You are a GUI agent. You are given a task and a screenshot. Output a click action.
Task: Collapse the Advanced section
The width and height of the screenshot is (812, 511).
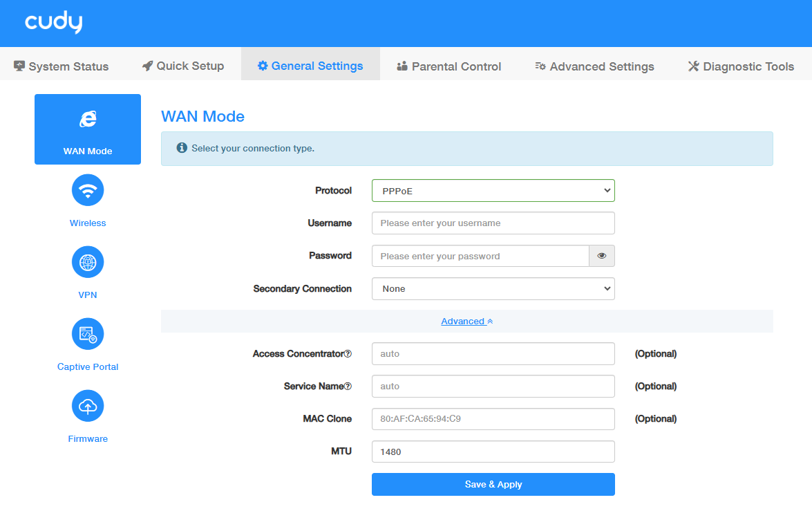tap(467, 322)
